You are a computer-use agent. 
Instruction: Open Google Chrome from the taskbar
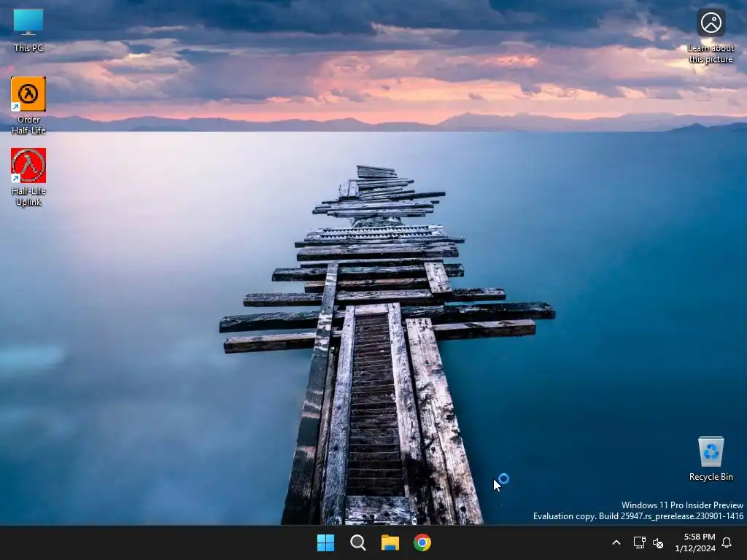tap(422, 542)
